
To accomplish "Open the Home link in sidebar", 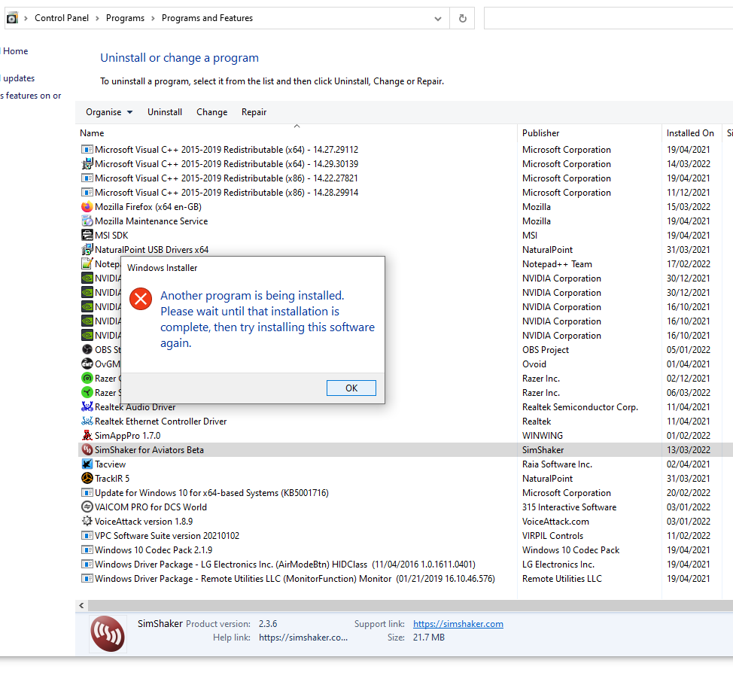I will click(15, 51).
